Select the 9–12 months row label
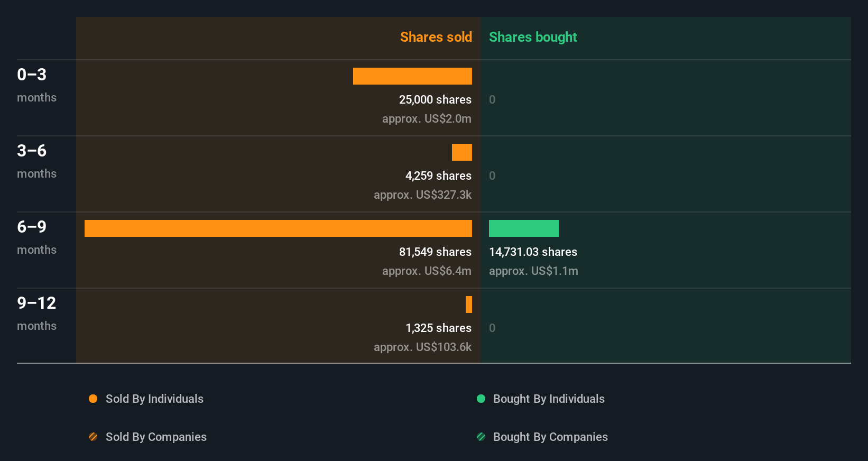This screenshot has width=868, height=461. coord(36,314)
